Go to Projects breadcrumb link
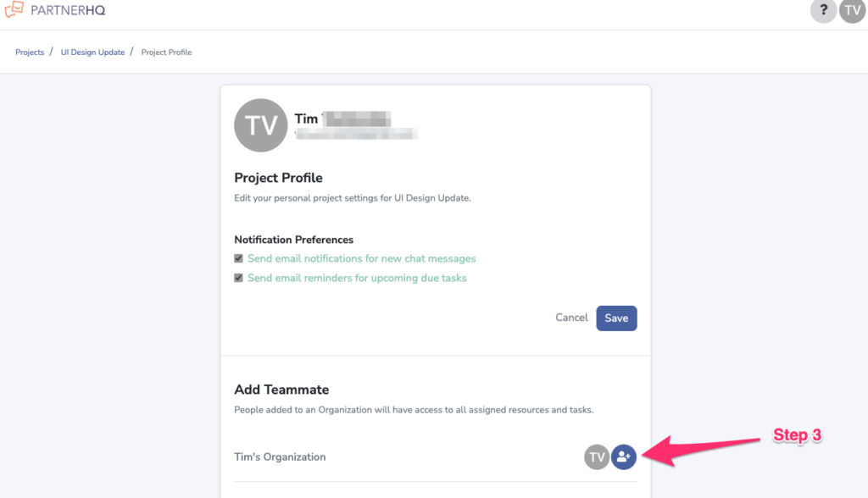Image resolution: width=868 pixels, height=498 pixels. coord(30,52)
